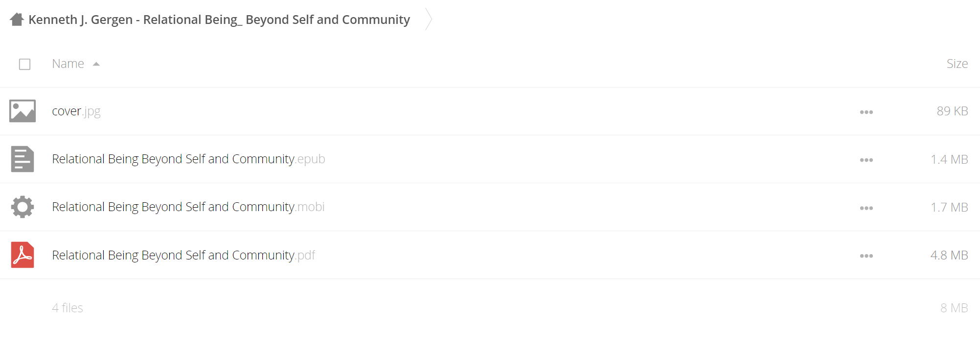Click the epub document file icon

(23, 159)
